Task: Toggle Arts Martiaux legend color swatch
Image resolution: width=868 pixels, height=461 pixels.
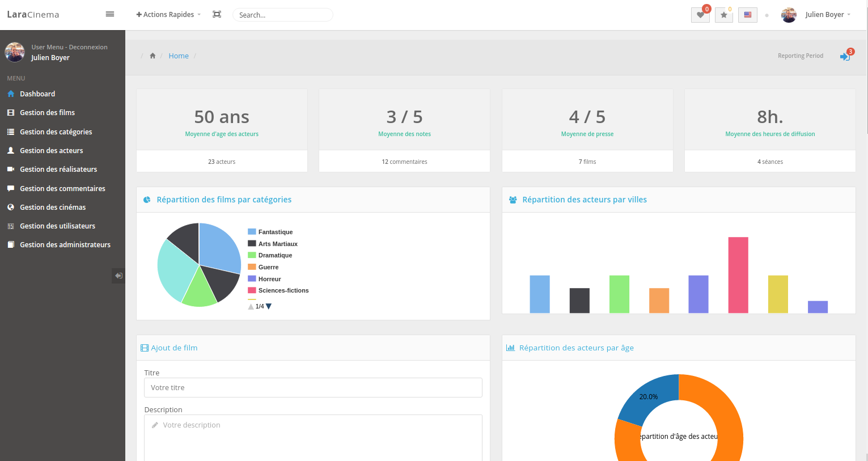Action: click(x=252, y=244)
